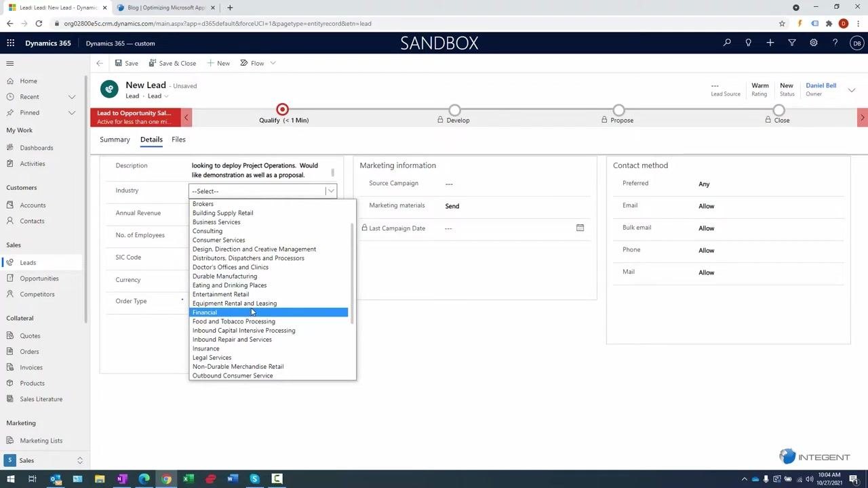868x488 pixels.
Task: Open the advanced find funnel icon
Action: tap(791, 43)
